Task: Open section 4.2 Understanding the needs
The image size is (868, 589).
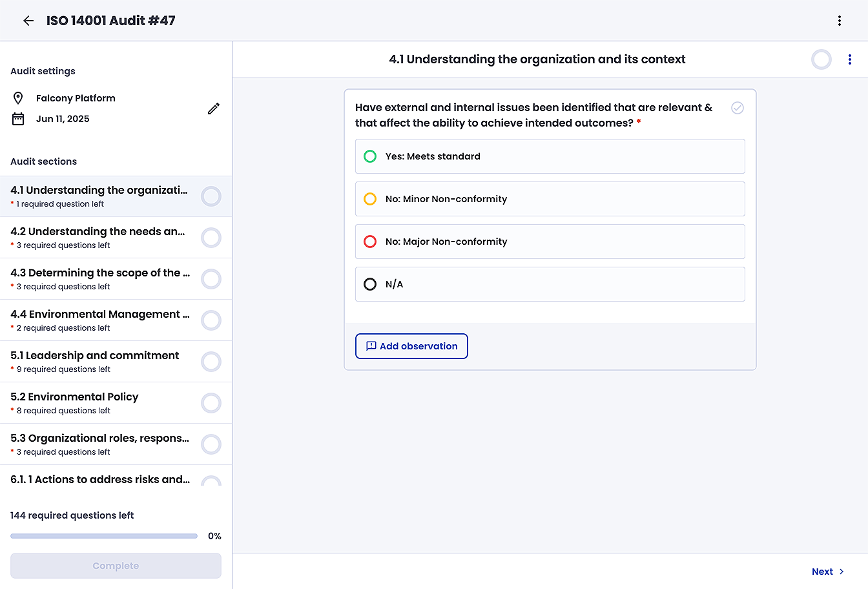Action: click(116, 238)
